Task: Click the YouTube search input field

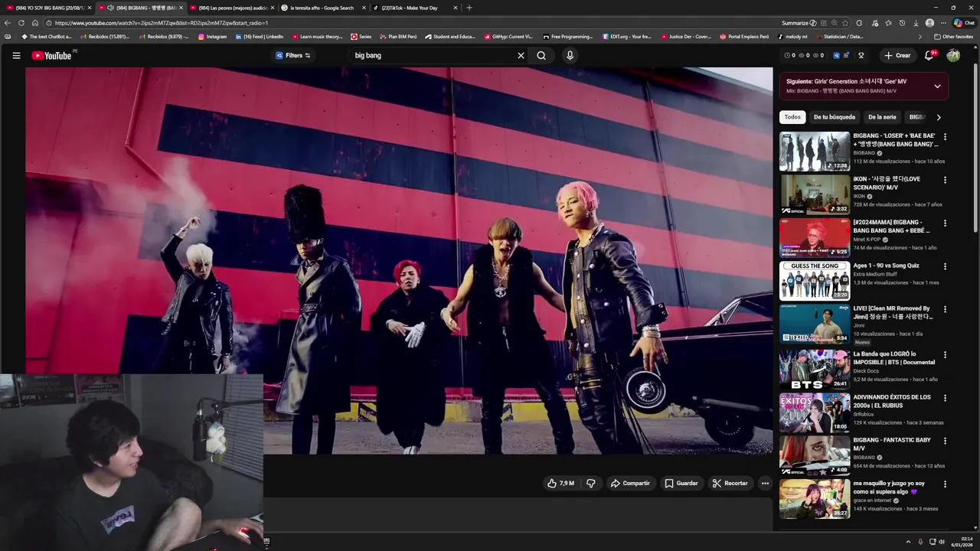Action: 433,55
